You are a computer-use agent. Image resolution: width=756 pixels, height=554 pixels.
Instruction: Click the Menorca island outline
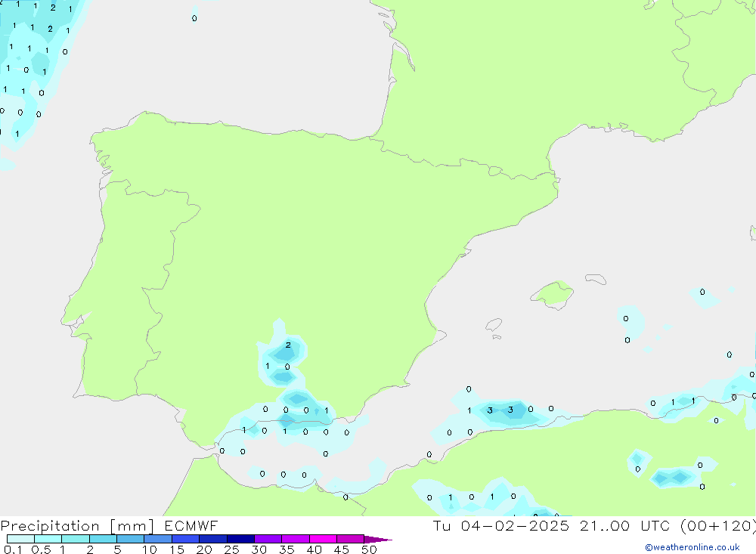tap(596, 279)
